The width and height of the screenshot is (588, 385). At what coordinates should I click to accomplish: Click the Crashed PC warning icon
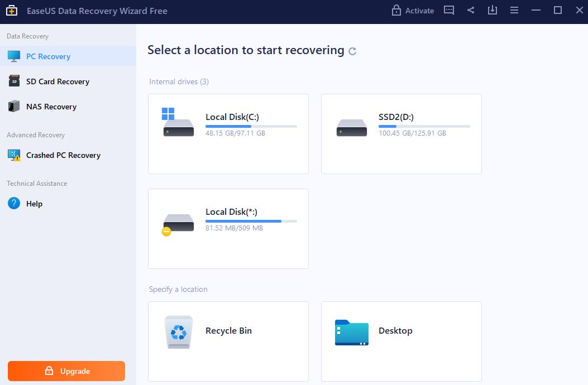click(14, 155)
